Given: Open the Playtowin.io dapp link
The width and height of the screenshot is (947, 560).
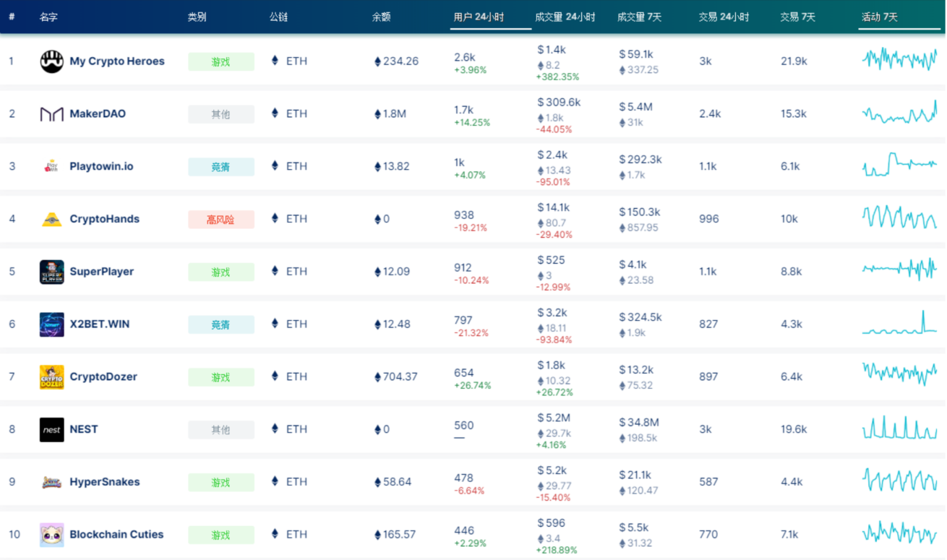Looking at the screenshot, I should click(x=101, y=166).
